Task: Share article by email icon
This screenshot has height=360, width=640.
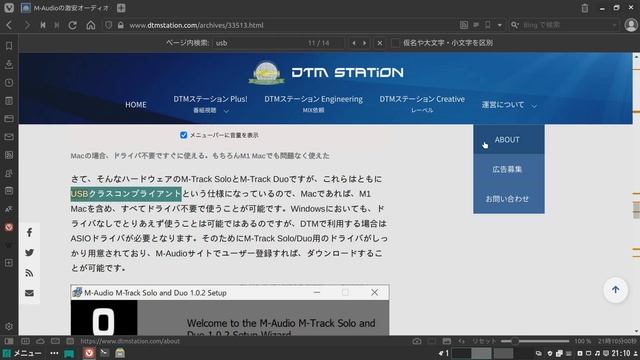Action: pos(29,293)
